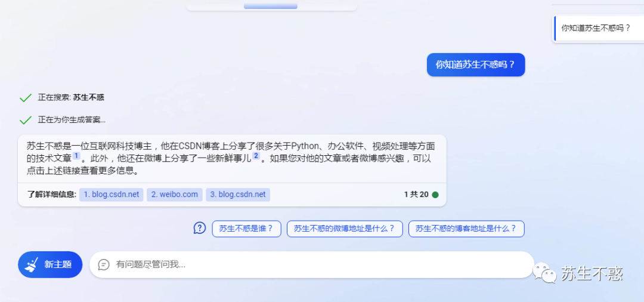The image size is (644, 302).
Task: Click the 1 共 20 response counter
Action: [416, 195]
